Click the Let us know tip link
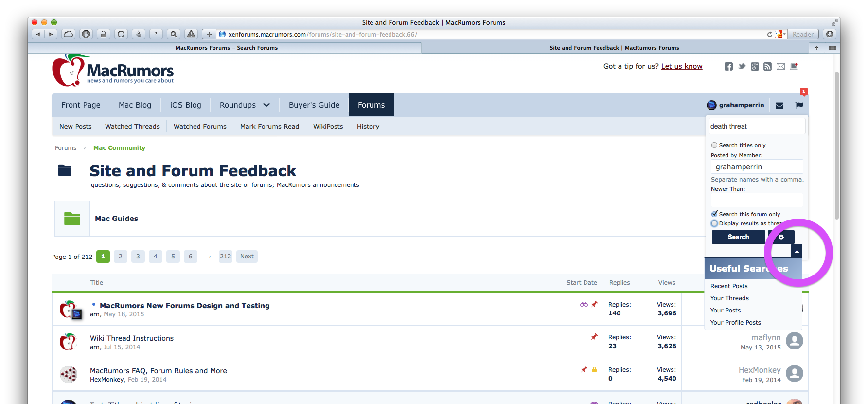 point(682,66)
